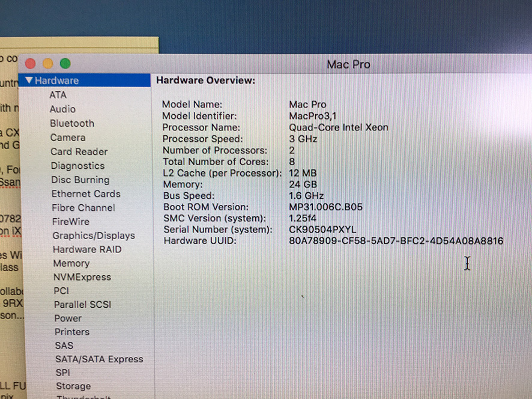Screen dimensions: 532x399
Task: Click the yellow minimize window button
Action: coord(48,64)
